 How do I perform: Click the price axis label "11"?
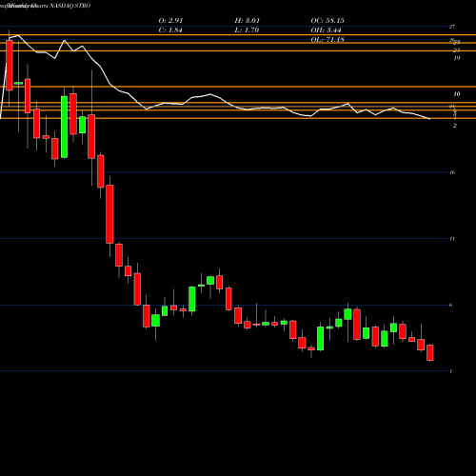pos(452,239)
